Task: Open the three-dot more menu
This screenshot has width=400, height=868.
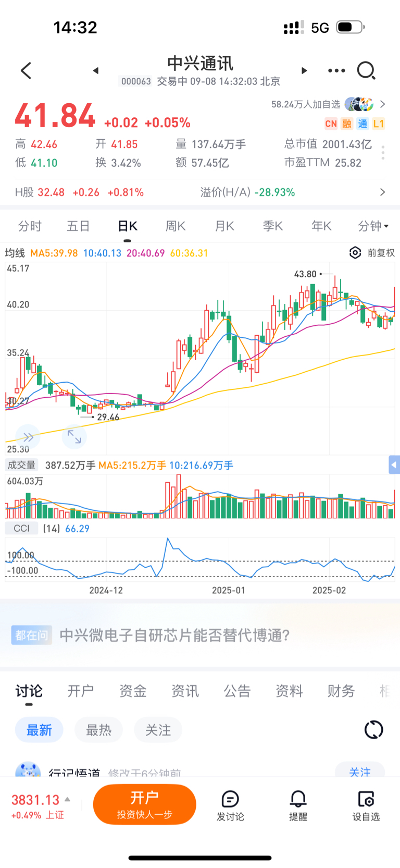Action: (336, 70)
